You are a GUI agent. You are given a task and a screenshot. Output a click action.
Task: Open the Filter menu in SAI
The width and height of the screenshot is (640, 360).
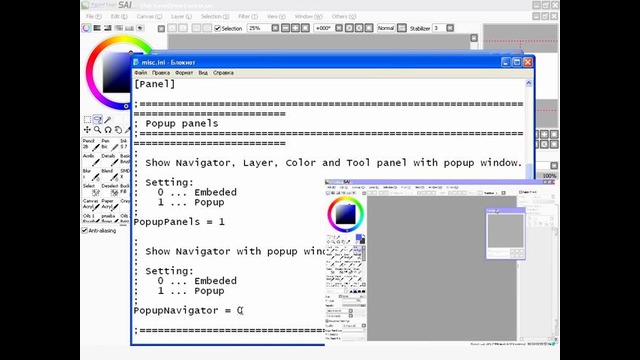pos(248,16)
